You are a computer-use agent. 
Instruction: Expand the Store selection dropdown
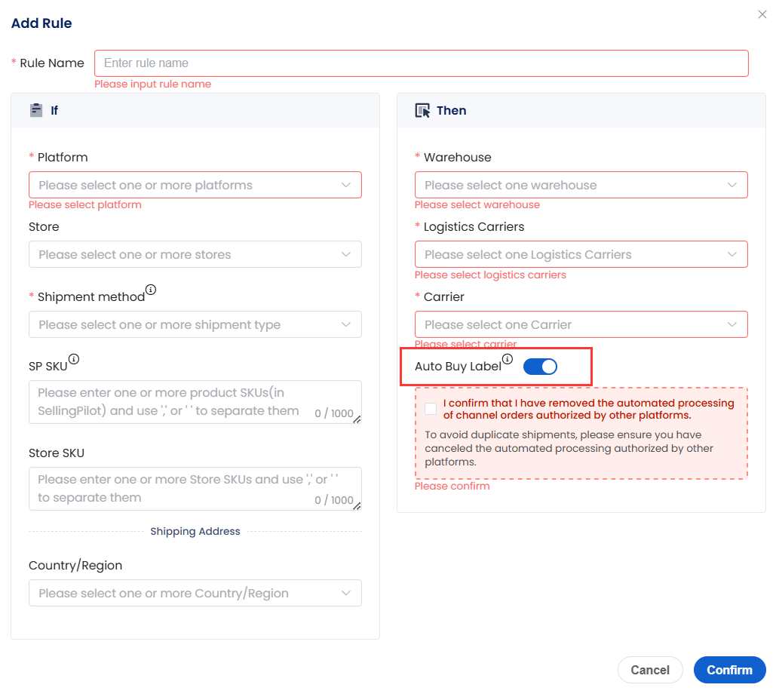(x=195, y=254)
